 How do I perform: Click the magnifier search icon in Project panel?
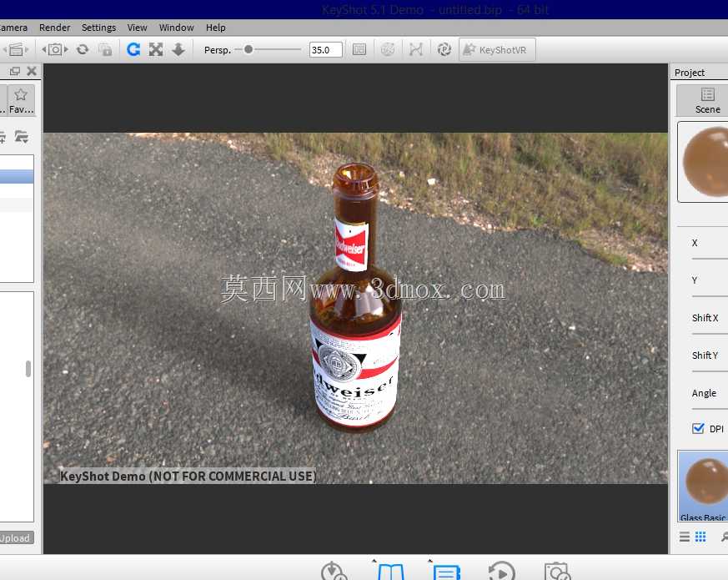coord(724,537)
